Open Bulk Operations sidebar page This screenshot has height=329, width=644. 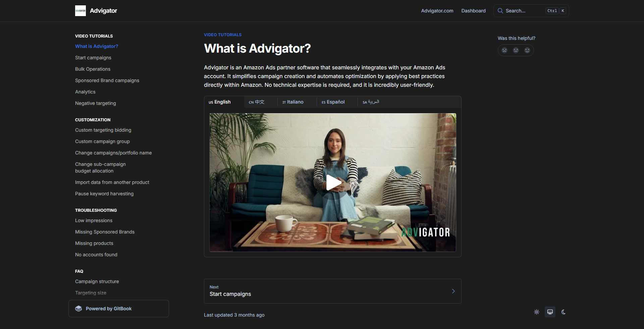(93, 69)
